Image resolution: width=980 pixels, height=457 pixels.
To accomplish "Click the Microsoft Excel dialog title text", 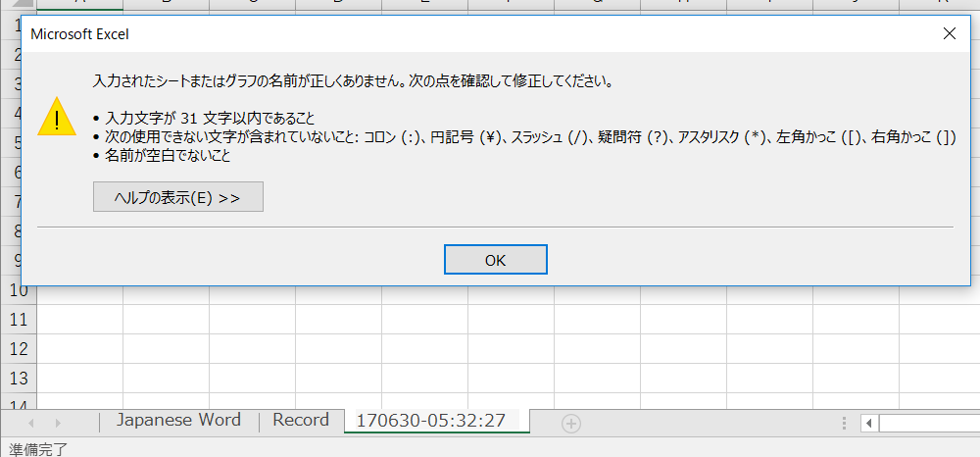I will [80, 34].
